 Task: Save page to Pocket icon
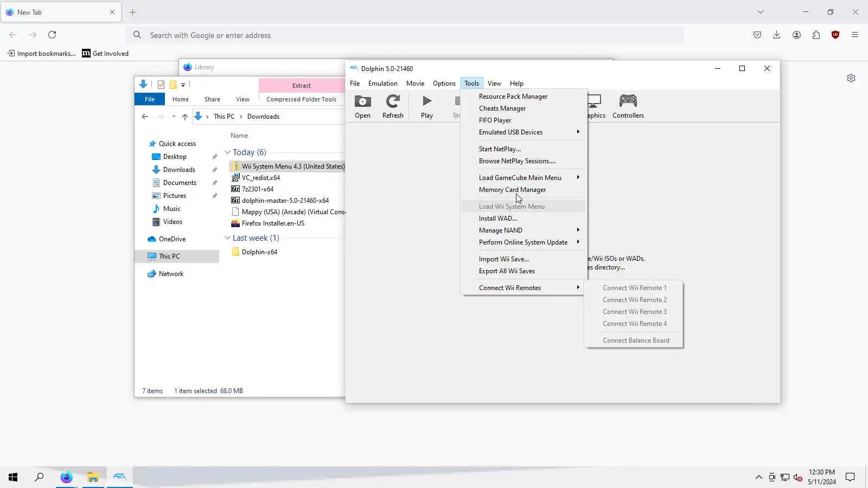(757, 35)
